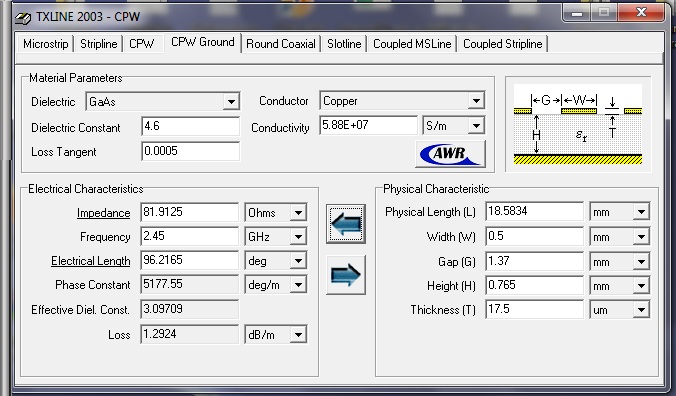Open the Round Coaxial tab

281,44
